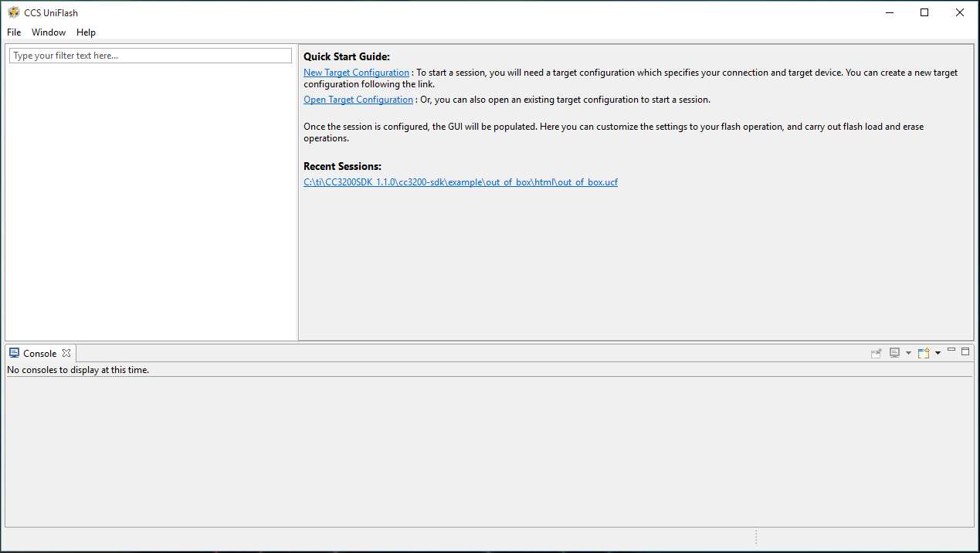Select the Console tab

(39, 353)
